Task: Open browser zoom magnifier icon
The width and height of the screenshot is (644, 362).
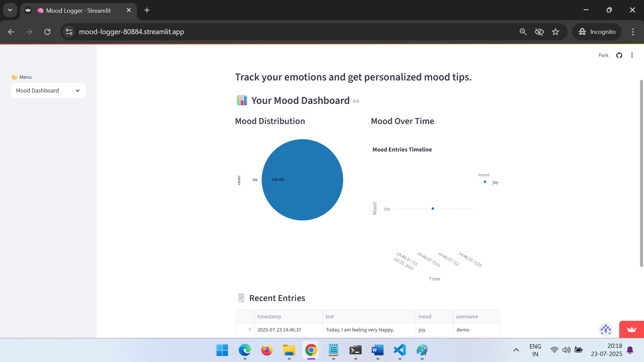Action: 523,32
